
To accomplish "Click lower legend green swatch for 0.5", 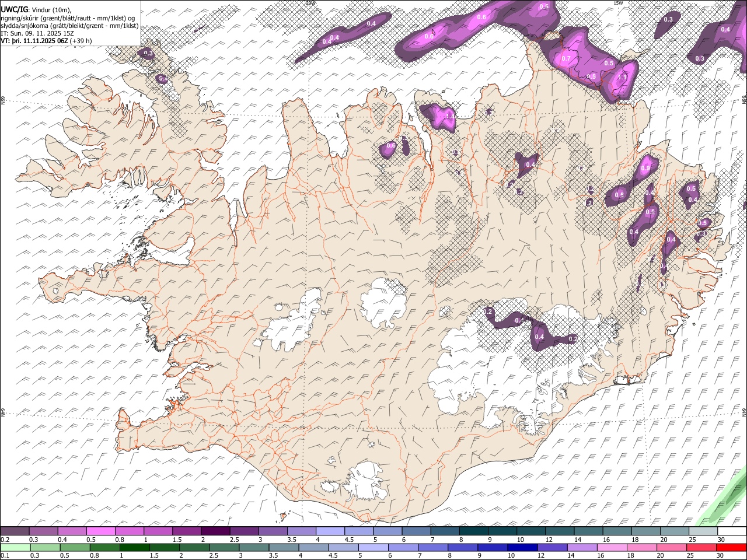I will click(75, 547).
